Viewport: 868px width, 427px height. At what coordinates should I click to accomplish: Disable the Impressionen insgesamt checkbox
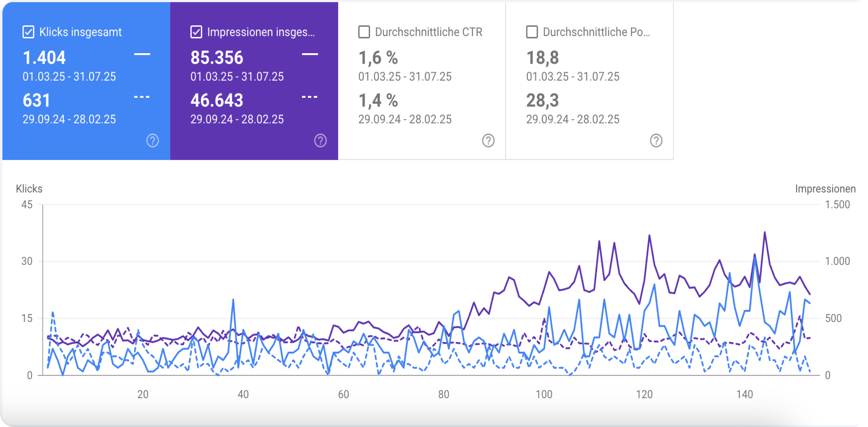(195, 32)
